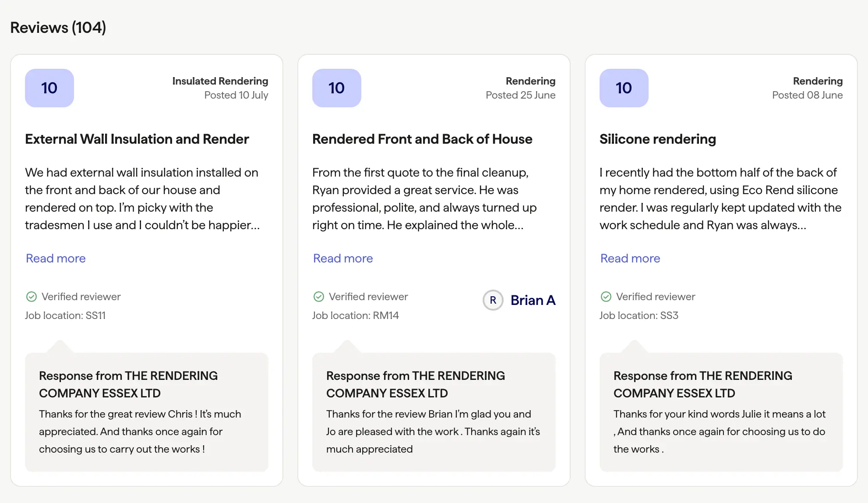Expand Rendered Front and Back review Read more

point(343,259)
